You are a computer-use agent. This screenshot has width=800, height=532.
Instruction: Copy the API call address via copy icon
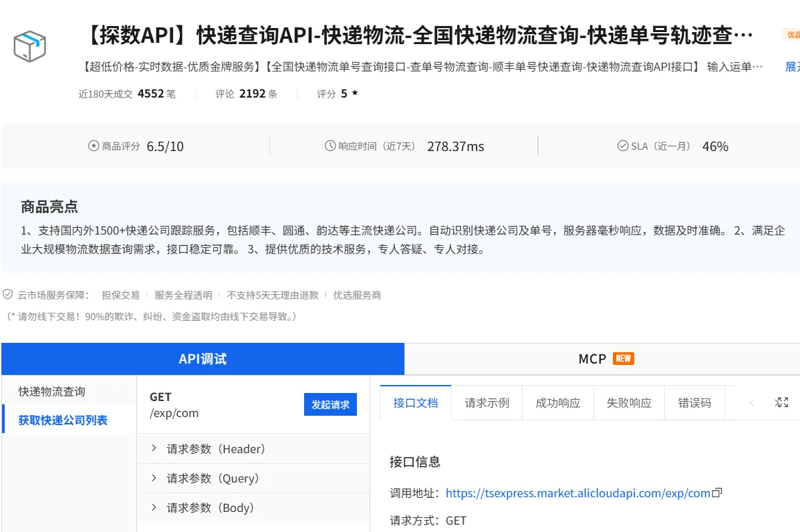pos(717,493)
